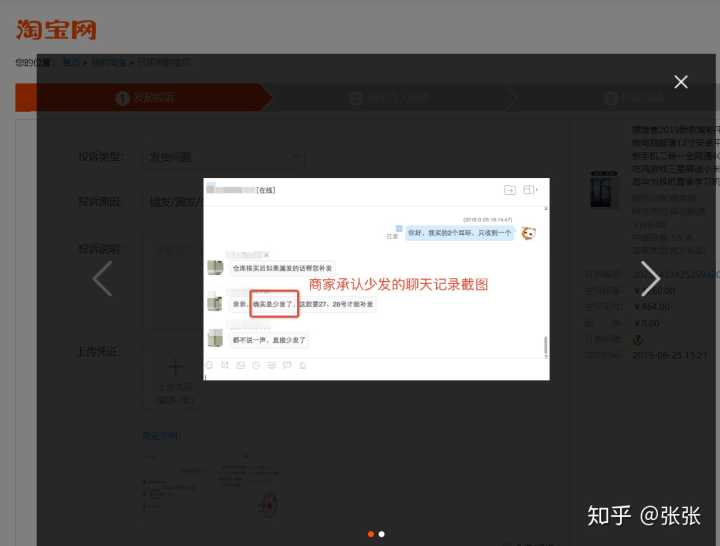Click the [在线] status text in chat header

[265, 190]
